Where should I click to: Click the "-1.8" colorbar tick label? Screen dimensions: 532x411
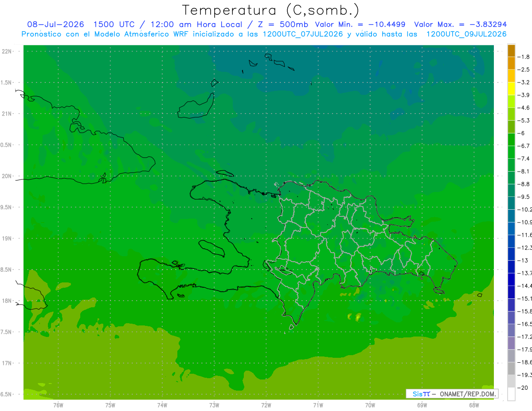click(524, 57)
